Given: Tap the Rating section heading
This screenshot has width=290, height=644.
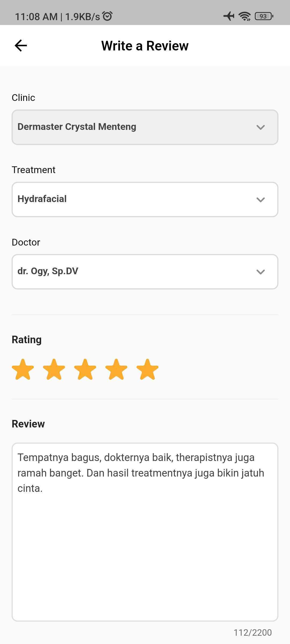Looking at the screenshot, I should [27, 340].
